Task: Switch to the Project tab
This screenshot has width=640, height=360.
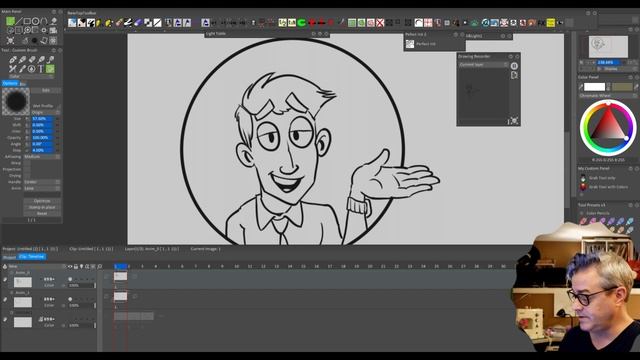Action: pos(9,257)
